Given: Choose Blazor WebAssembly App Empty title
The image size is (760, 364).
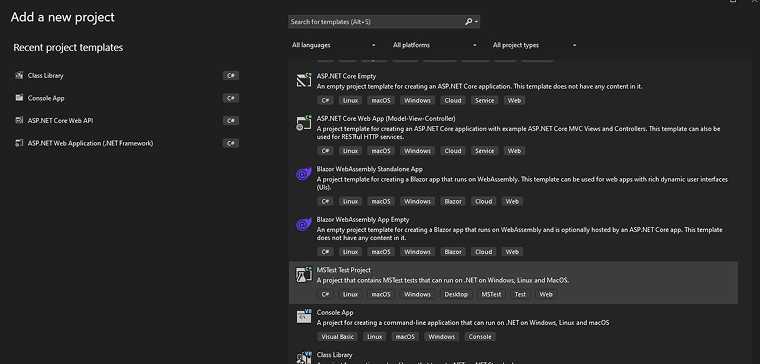Looking at the screenshot, I should point(363,220).
